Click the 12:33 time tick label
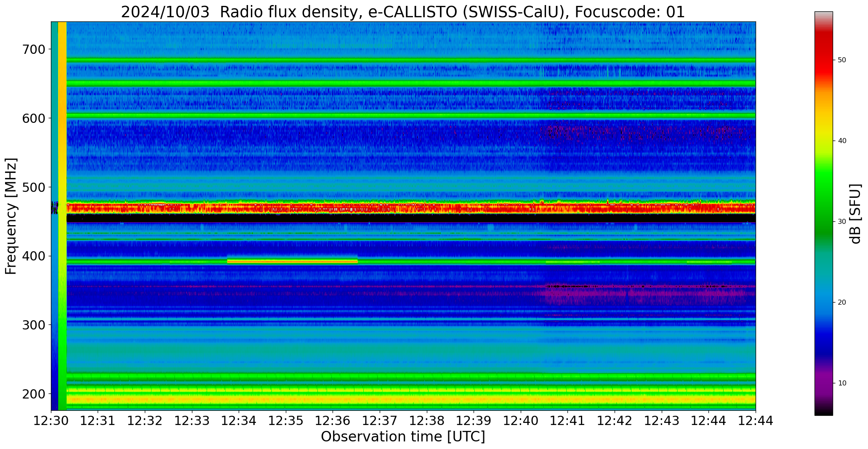868x449 pixels. [x=192, y=421]
